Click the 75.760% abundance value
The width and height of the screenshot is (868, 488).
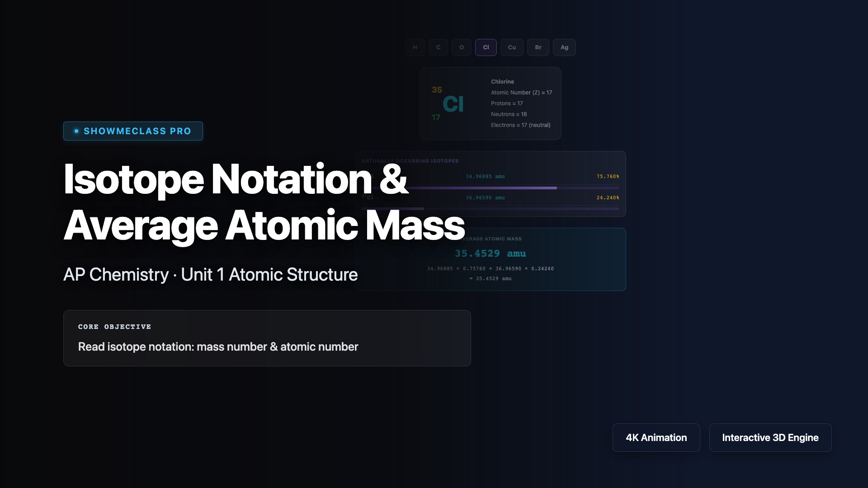608,177
